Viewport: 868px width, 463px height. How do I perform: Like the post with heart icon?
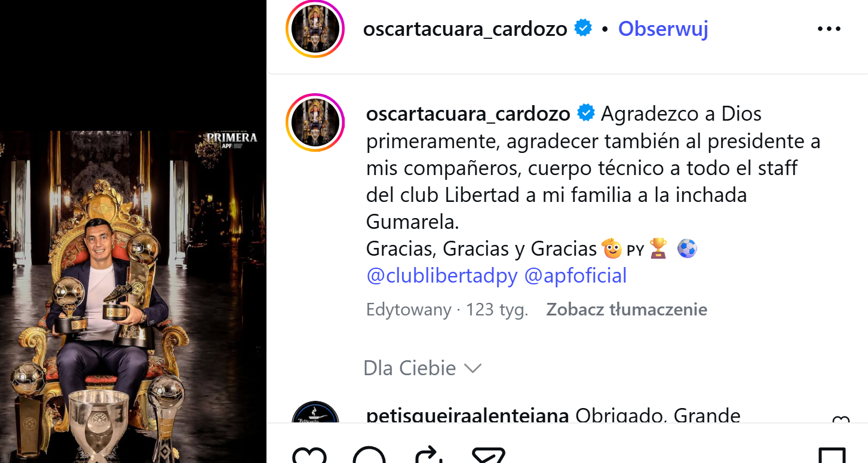(x=309, y=455)
